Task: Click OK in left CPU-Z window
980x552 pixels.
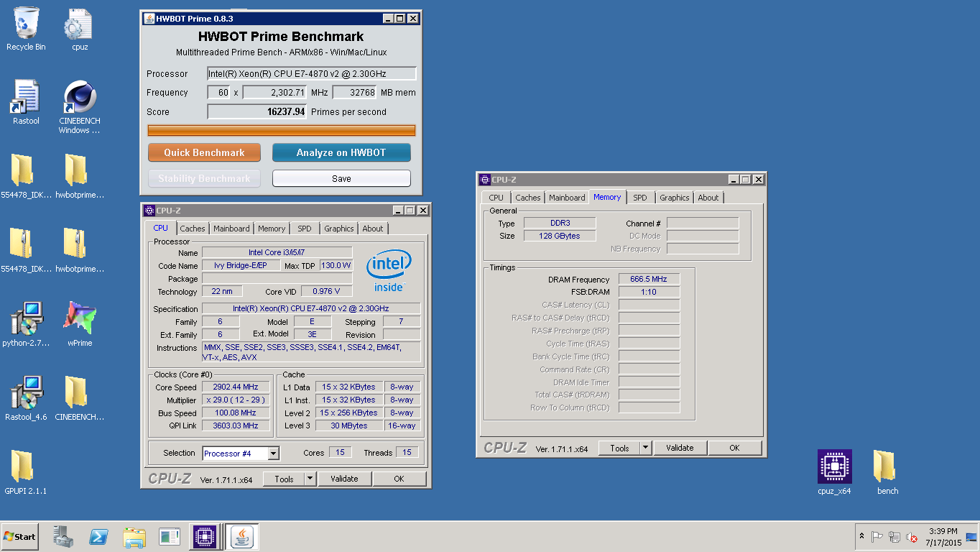Action: tap(399, 479)
